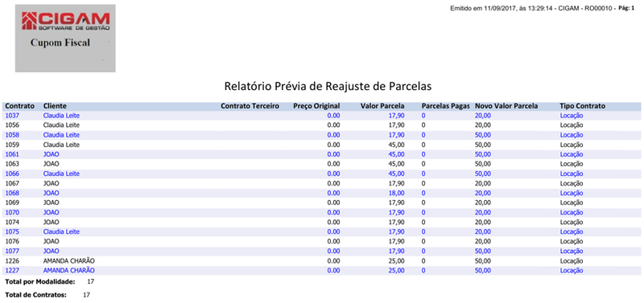
Task: Click the CIGAM Cupom Fiscal logo
Action: 65,38
